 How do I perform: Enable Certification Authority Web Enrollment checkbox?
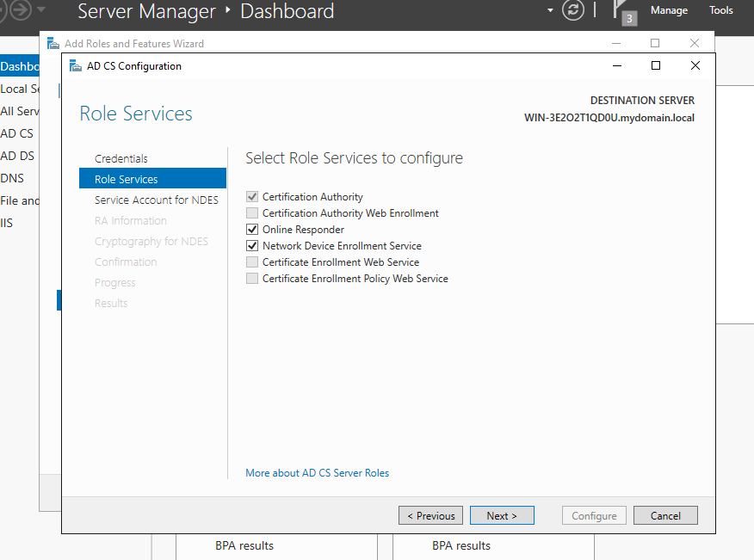coord(252,213)
